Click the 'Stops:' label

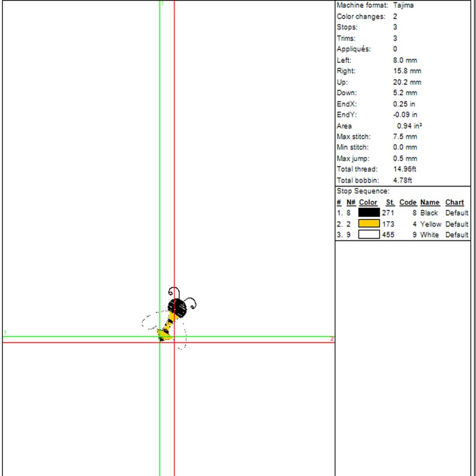coord(347,27)
